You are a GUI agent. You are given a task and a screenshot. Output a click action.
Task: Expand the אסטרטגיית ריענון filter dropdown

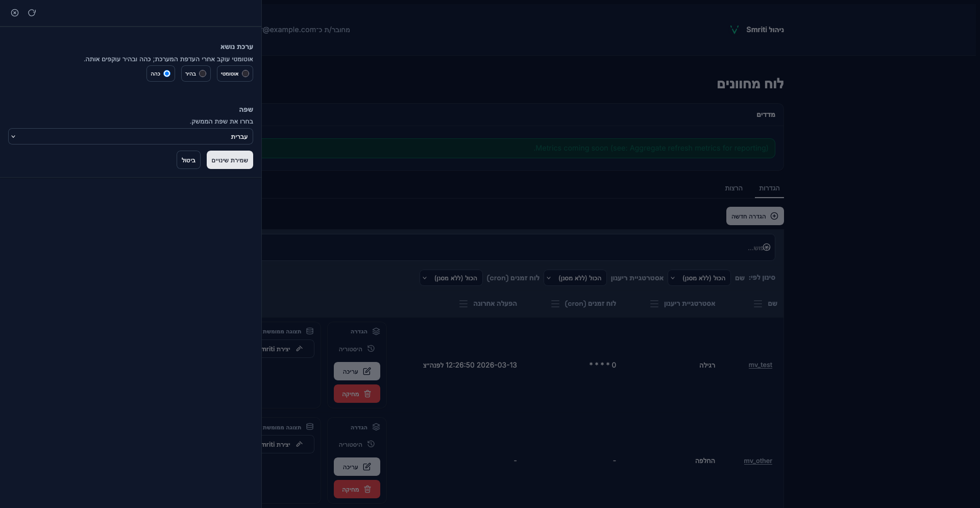(575, 278)
